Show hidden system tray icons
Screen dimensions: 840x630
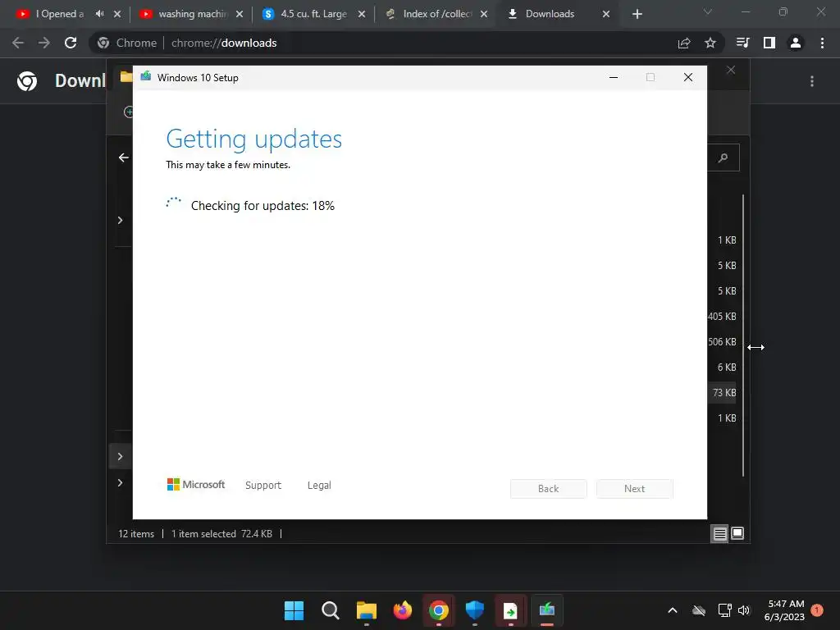(673, 610)
